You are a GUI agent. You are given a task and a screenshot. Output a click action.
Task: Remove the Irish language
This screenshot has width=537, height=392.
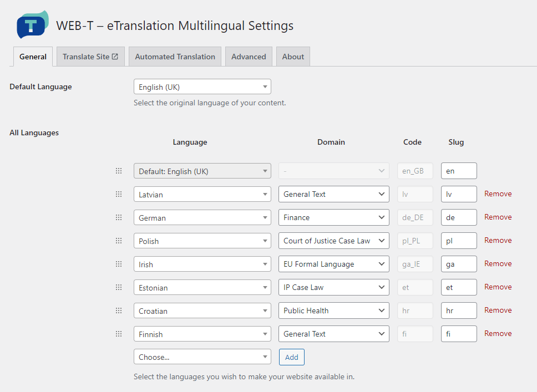click(x=498, y=263)
